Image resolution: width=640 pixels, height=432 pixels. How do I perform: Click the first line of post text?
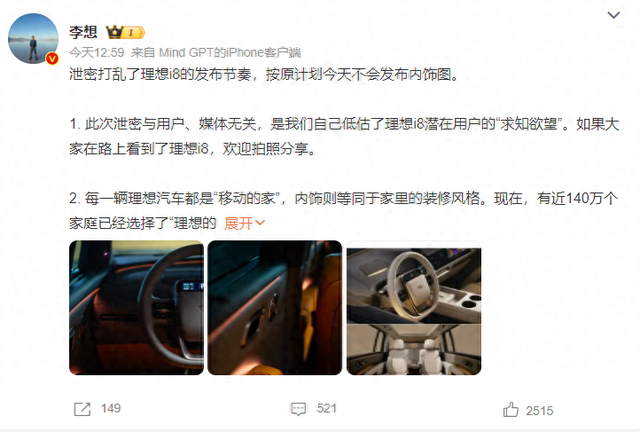(x=264, y=75)
